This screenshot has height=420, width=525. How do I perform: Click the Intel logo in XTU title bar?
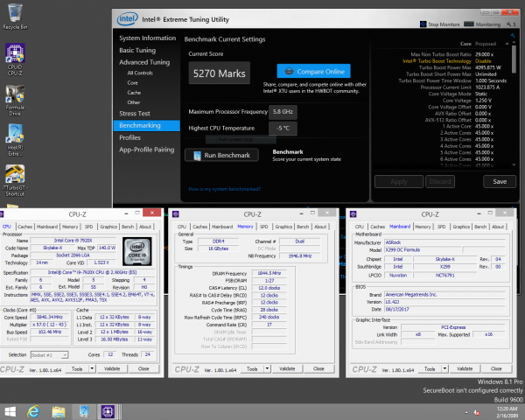tap(127, 18)
